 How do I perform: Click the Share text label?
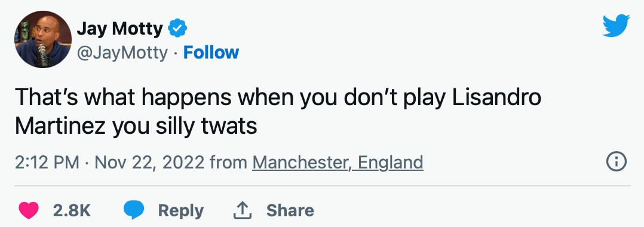pos(290,211)
